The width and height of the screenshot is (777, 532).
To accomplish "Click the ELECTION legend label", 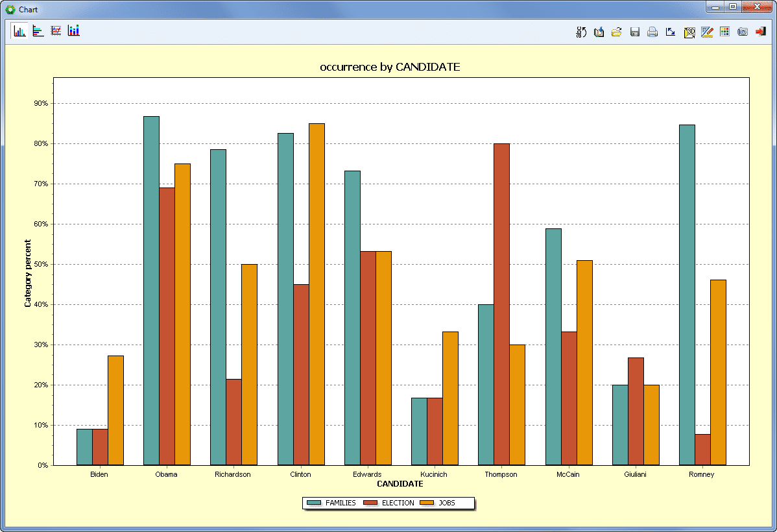I will [398, 503].
